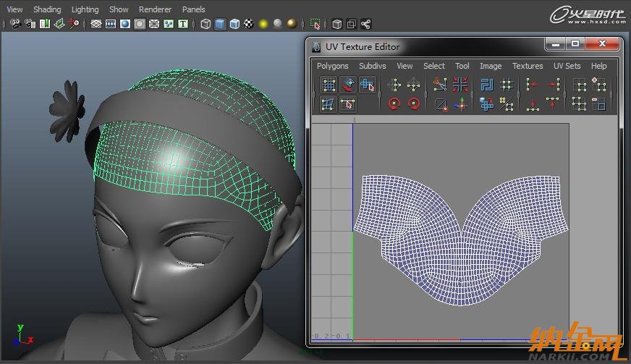This screenshot has width=631, height=364.
Task: Pick the blue shell selection tool with cursor
Action: (x=368, y=85)
